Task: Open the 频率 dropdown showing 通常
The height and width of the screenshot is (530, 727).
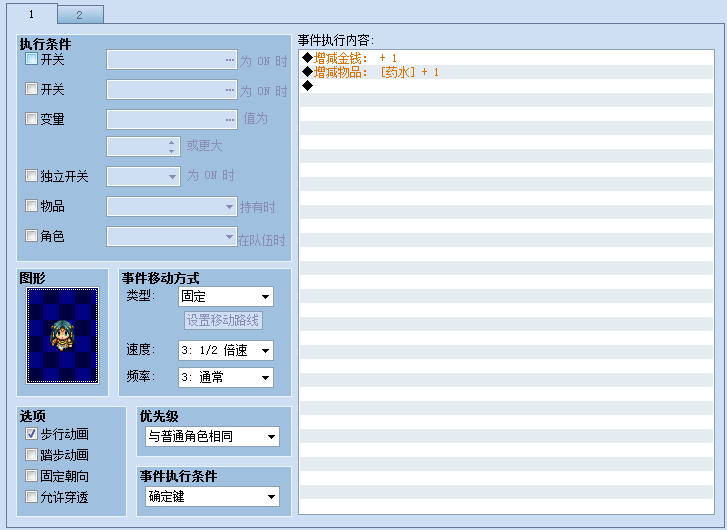Action: click(226, 377)
